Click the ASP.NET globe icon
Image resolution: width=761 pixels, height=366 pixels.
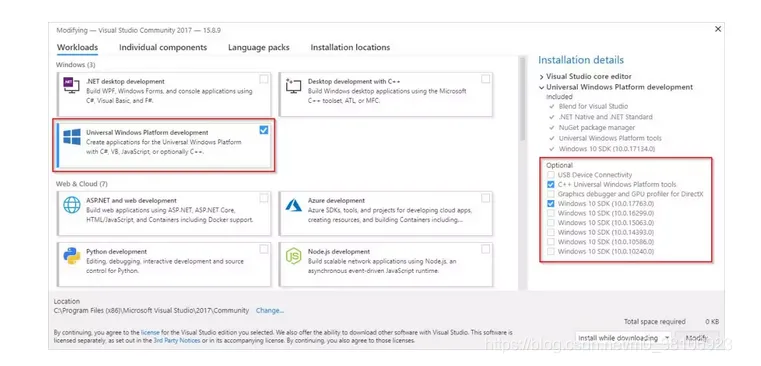tap(72, 205)
